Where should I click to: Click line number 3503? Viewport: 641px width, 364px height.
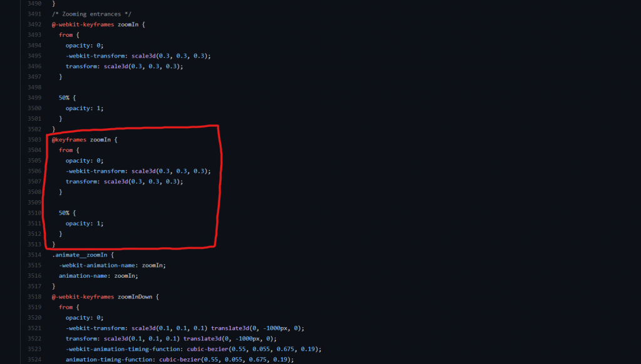(35, 139)
